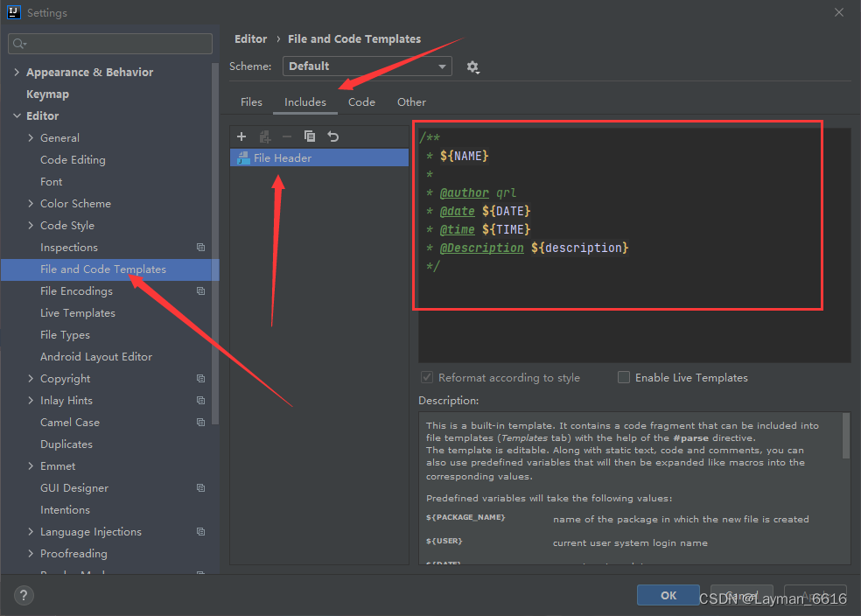Expand the Copyright node

(31, 379)
